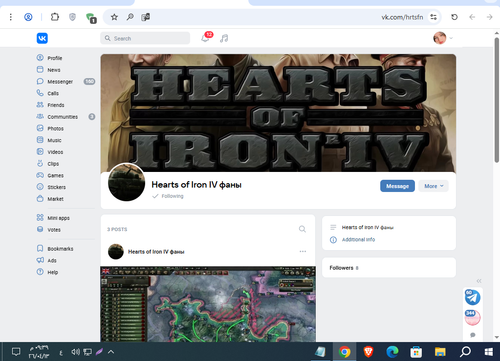Click the Help icon in sidebar
This screenshot has width=500, height=361.
40,272
